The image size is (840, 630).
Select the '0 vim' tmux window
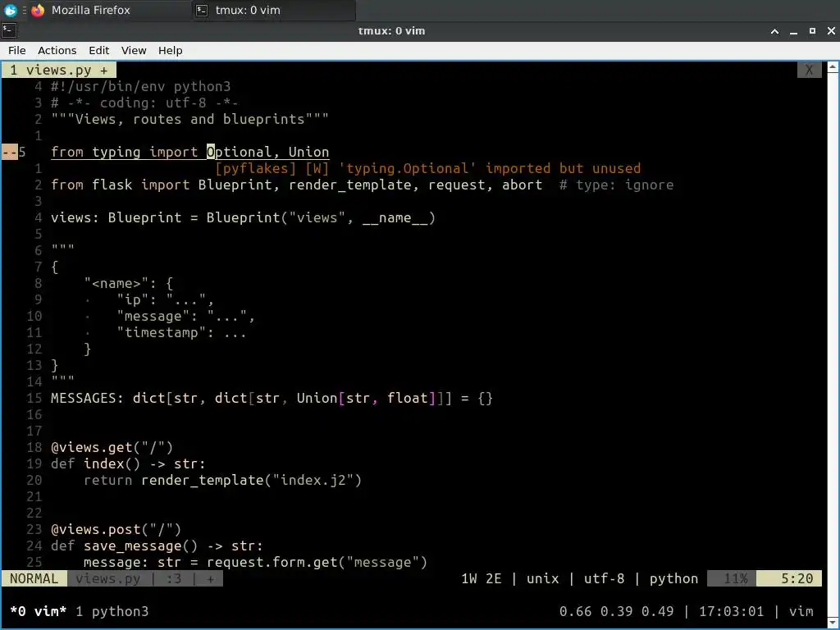[x=38, y=611]
